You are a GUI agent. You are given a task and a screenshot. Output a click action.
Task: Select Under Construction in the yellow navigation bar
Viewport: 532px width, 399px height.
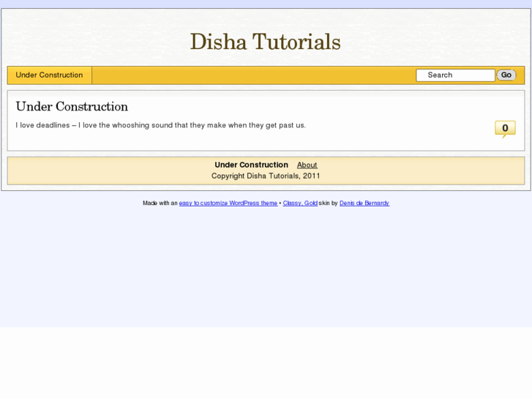tap(50, 75)
